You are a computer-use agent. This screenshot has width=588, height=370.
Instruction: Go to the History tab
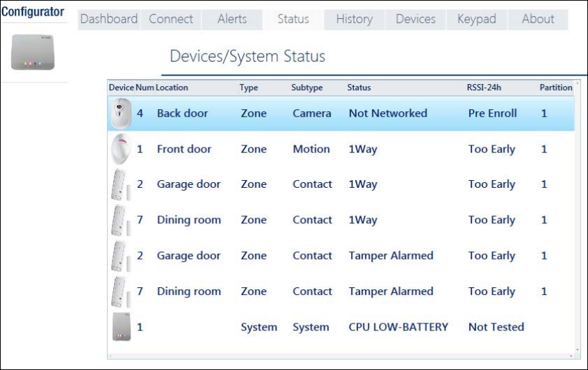pyautogui.click(x=354, y=19)
